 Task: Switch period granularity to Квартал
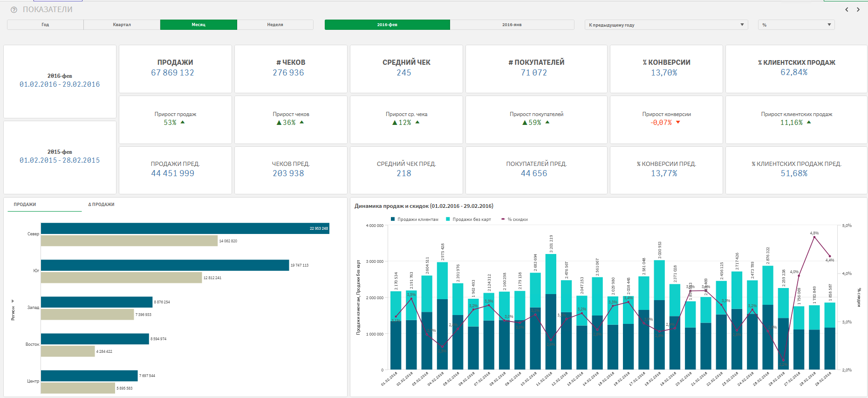[122, 25]
